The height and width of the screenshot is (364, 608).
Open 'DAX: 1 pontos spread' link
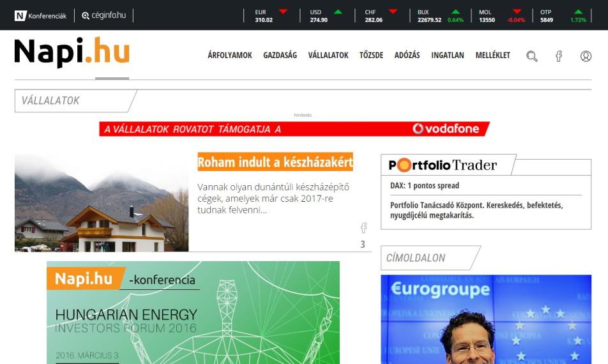coord(425,186)
